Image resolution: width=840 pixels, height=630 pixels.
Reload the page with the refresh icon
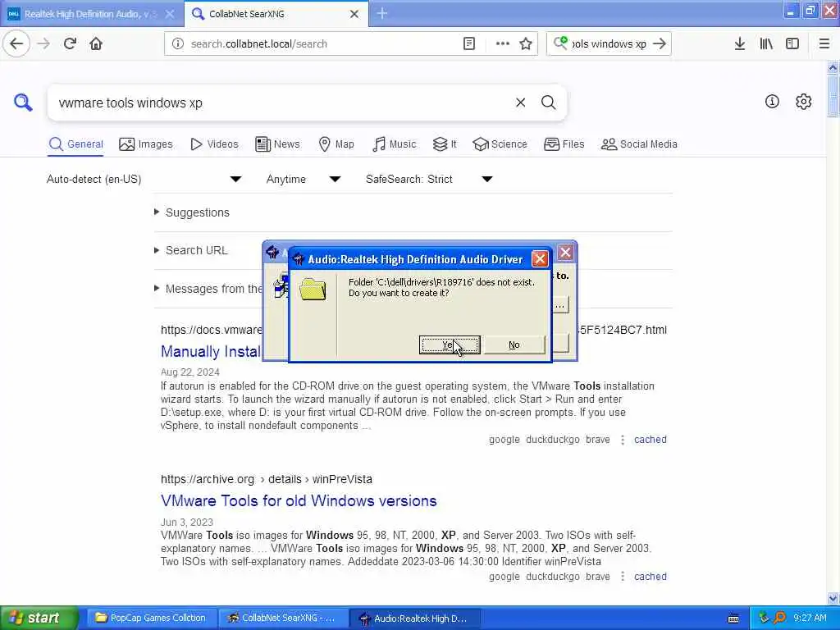click(x=71, y=44)
